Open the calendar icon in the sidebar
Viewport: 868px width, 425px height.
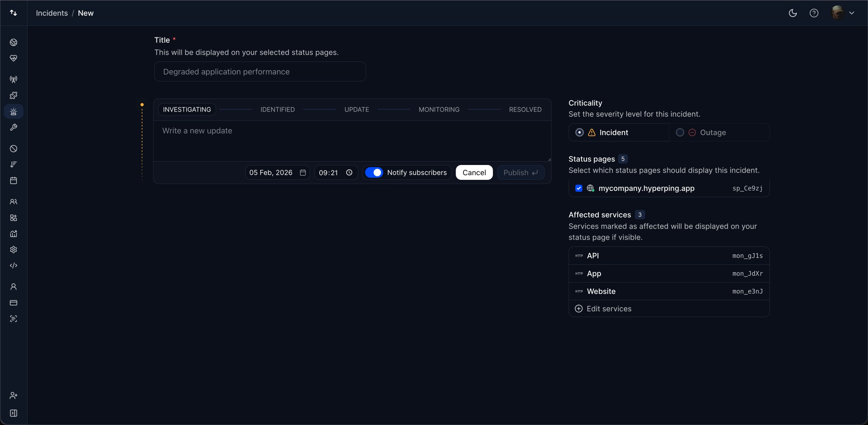point(14,181)
